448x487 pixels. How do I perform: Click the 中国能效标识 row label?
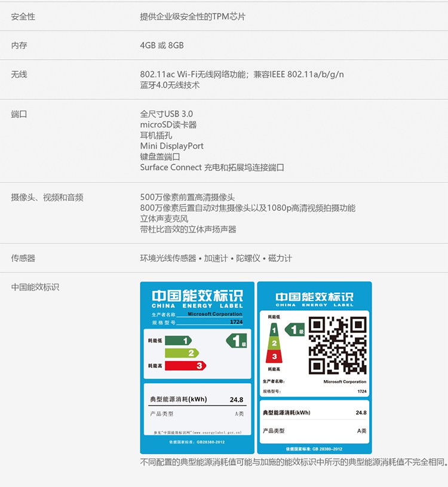35,287
